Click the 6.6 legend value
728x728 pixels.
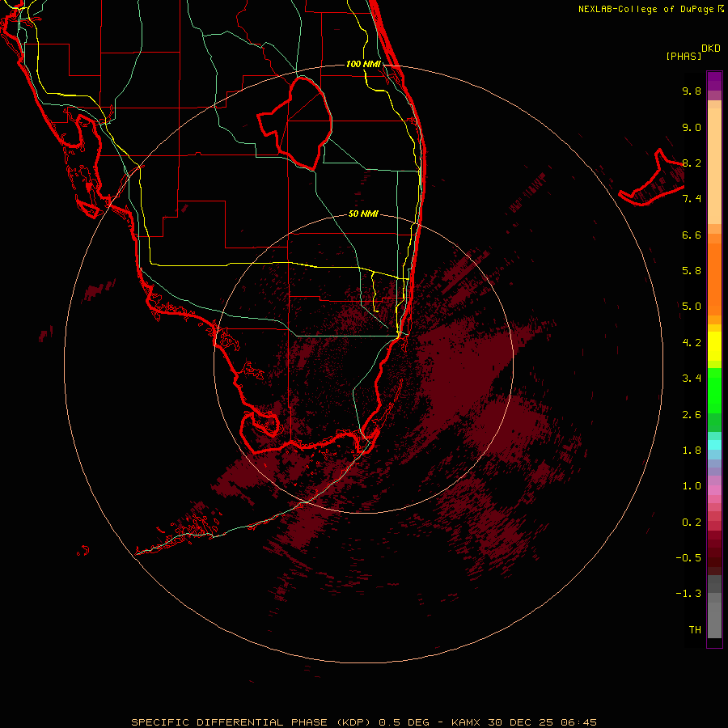(x=692, y=235)
